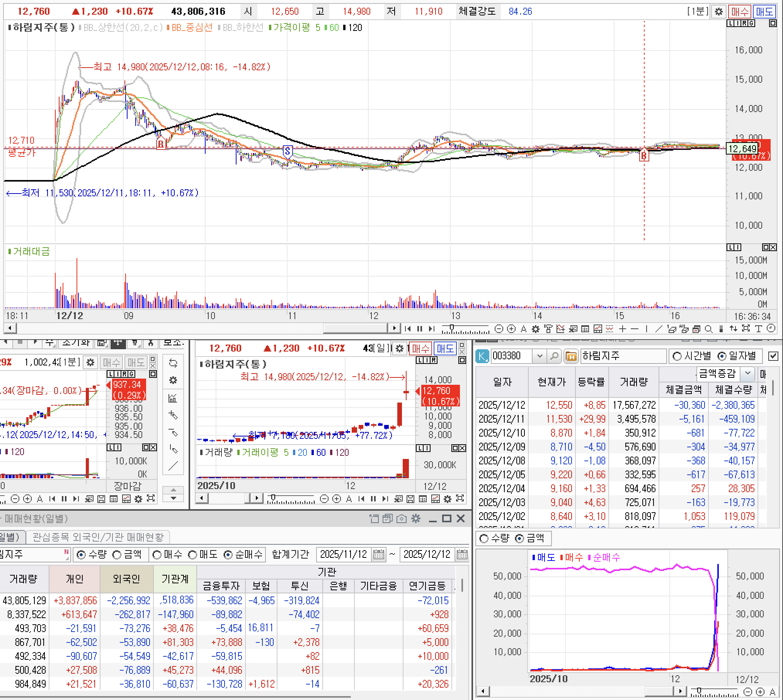
Task: Select the 시간별 radio button
Action: (677, 356)
